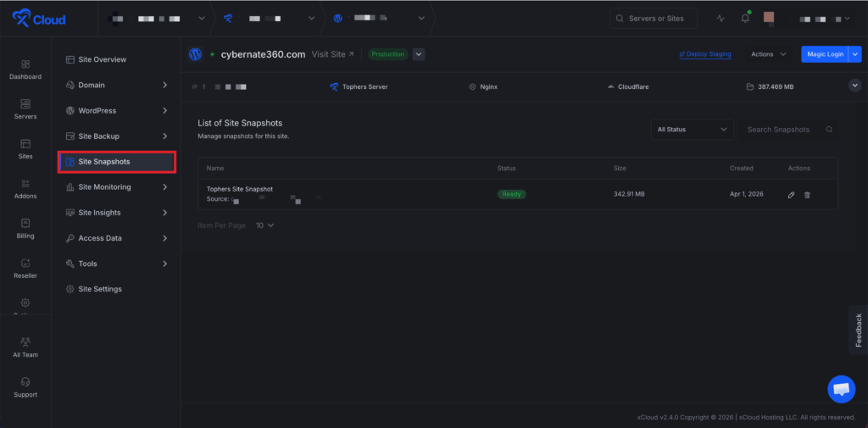Viewport: 868px width, 428px height.
Task: Click the edit pencil icon for Tophers Site Snapshot
Action: pos(791,195)
